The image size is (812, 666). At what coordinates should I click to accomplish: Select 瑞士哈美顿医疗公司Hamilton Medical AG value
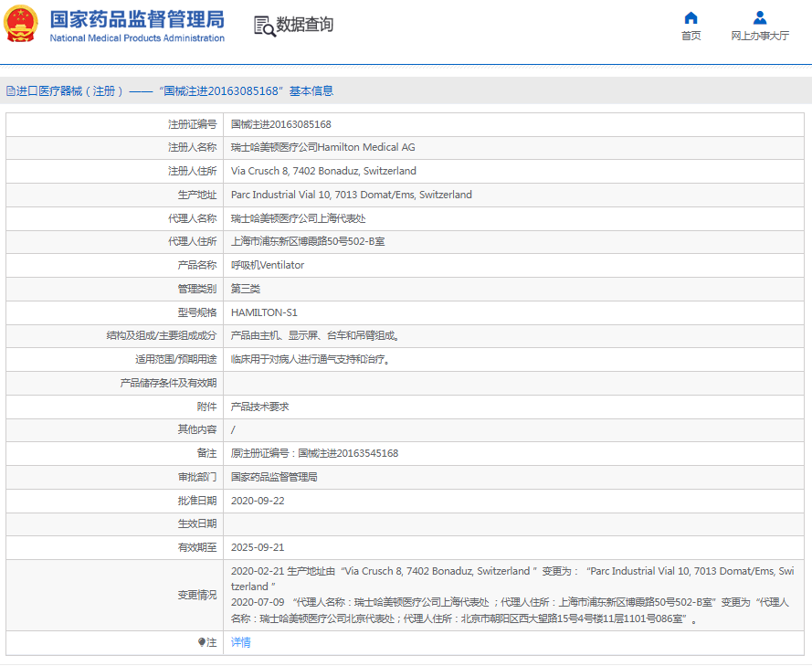tap(323, 148)
